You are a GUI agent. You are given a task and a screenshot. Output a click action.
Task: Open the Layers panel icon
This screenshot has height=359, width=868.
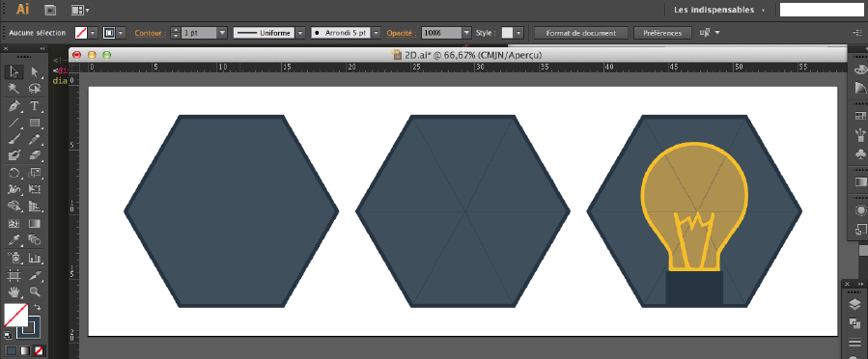[854, 303]
